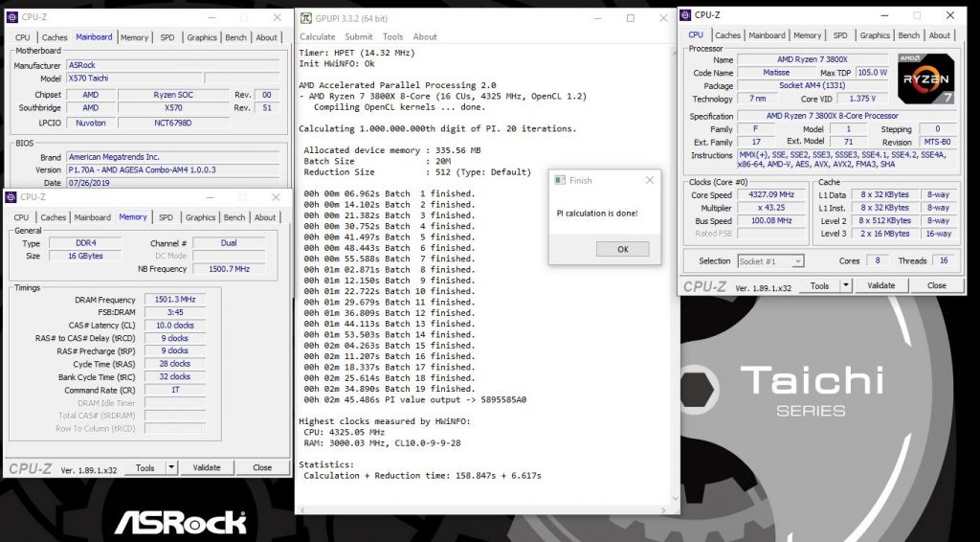Click CPU-Z title icon of right CPU window
Screen dimensions: 980x542
(685, 15)
